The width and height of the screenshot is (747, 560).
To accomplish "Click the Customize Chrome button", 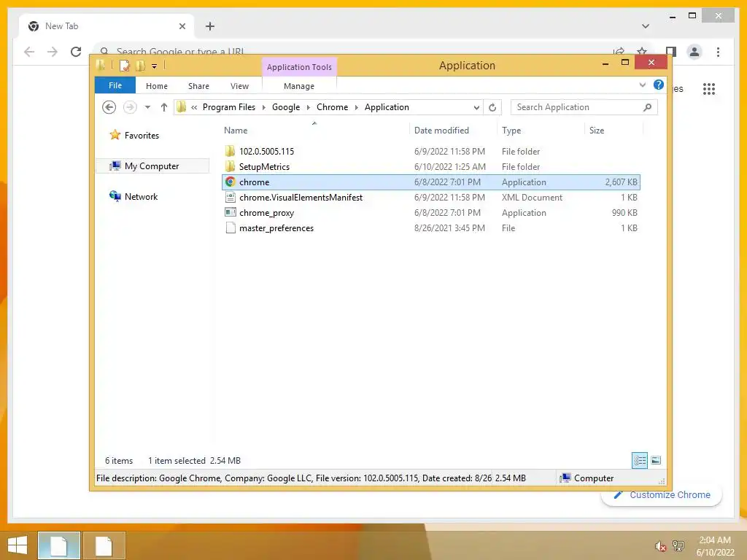I will [661, 495].
